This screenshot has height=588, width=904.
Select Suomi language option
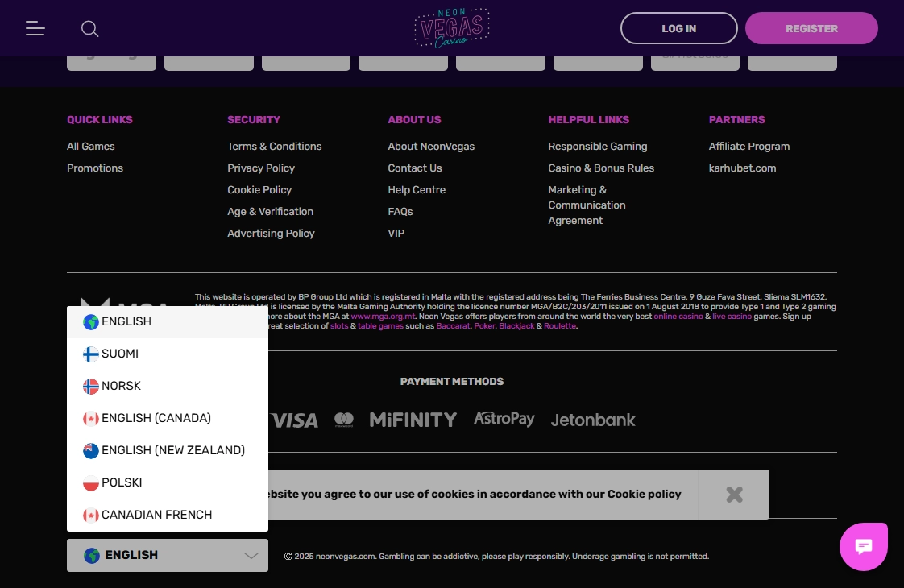pyautogui.click(x=168, y=354)
